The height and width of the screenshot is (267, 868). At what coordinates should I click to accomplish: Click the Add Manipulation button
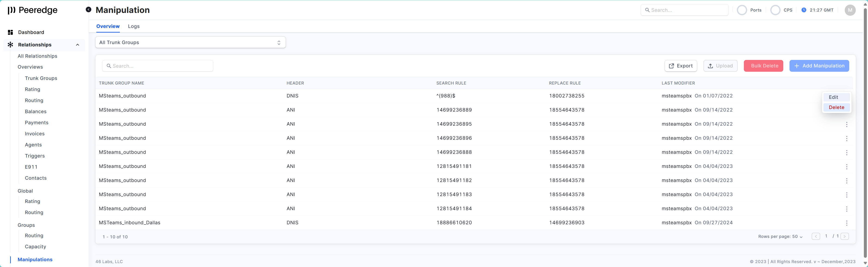(x=819, y=66)
